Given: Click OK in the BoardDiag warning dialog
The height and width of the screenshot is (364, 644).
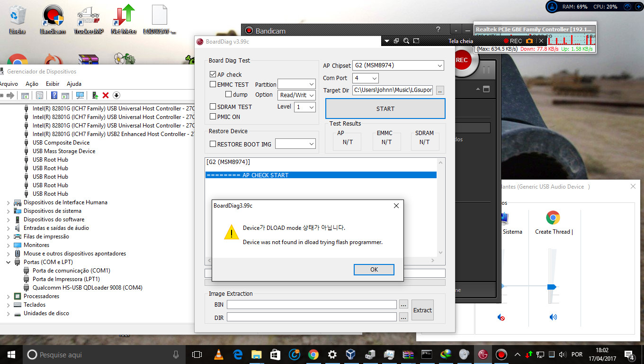Looking at the screenshot, I should [x=374, y=269].
